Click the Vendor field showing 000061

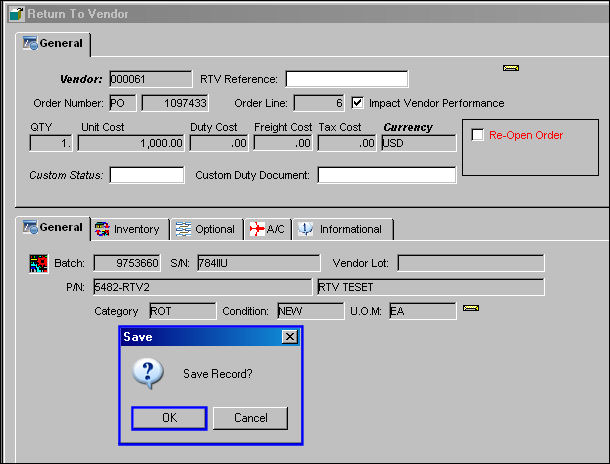click(151, 79)
